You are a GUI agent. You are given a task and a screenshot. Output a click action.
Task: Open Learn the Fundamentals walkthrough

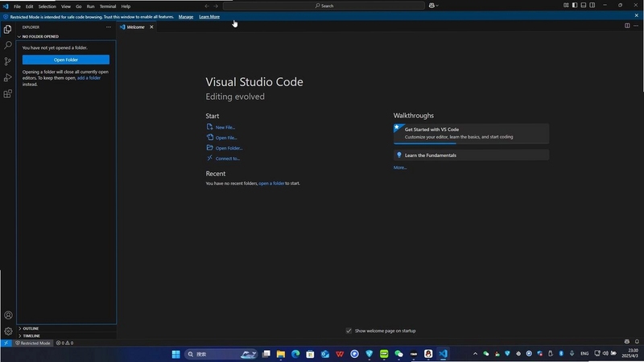coord(471,155)
